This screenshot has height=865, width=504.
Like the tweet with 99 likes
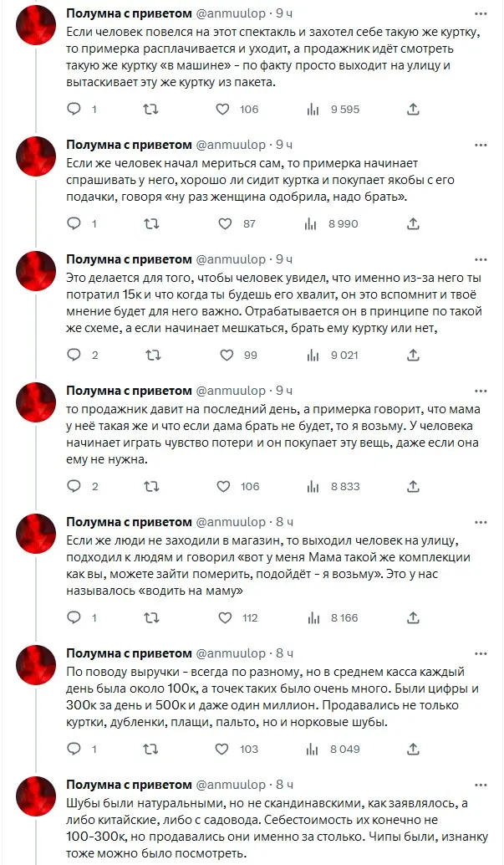(x=225, y=355)
